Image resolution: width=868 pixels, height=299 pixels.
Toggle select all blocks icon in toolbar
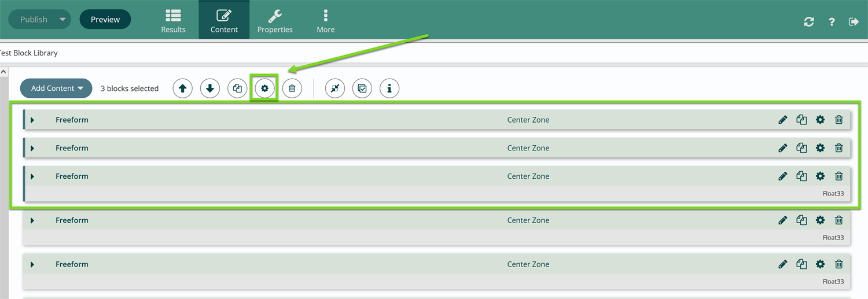pos(362,88)
